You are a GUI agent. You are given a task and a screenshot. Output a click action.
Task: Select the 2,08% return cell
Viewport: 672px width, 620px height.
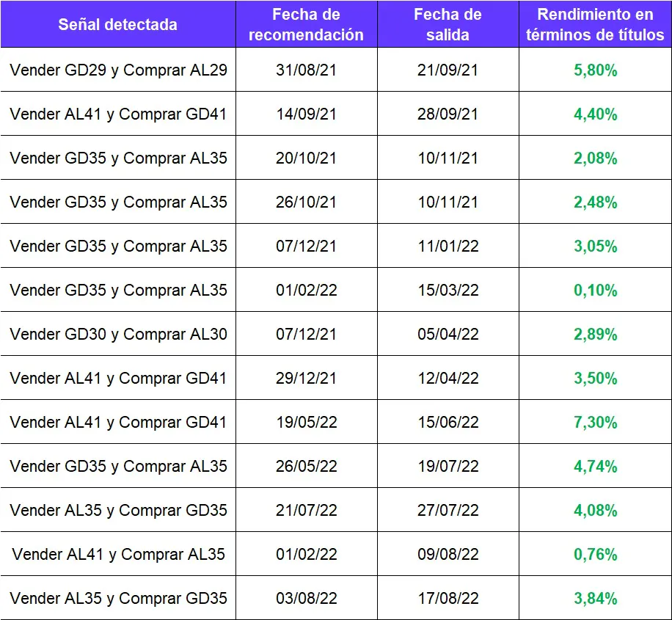point(595,158)
